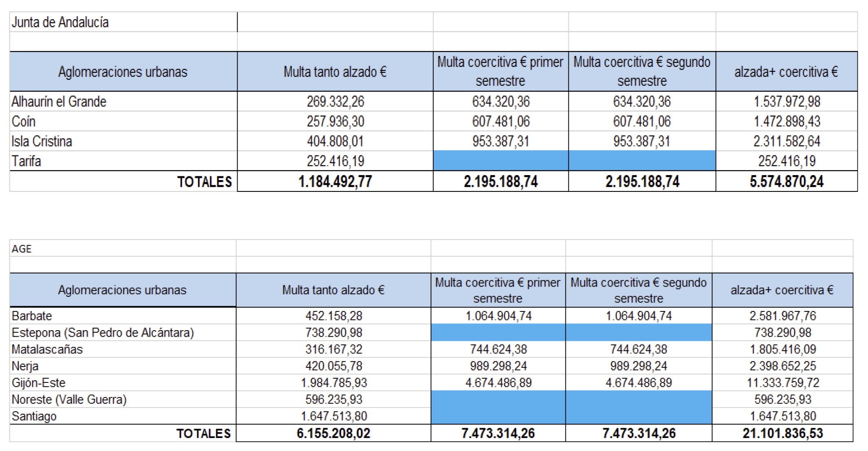The image size is (868, 451).
Task: Select the 'Barbate' row label
Action: (123, 316)
